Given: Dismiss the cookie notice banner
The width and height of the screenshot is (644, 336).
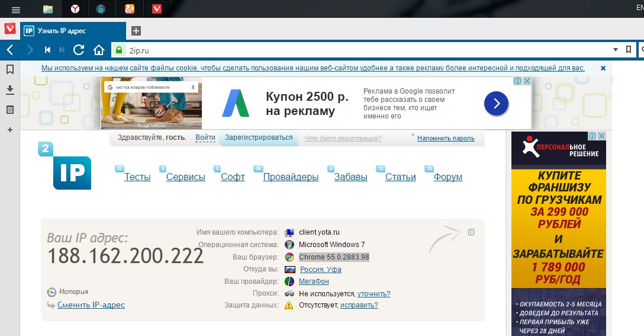Looking at the screenshot, I should pyautogui.click(x=603, y=68).
